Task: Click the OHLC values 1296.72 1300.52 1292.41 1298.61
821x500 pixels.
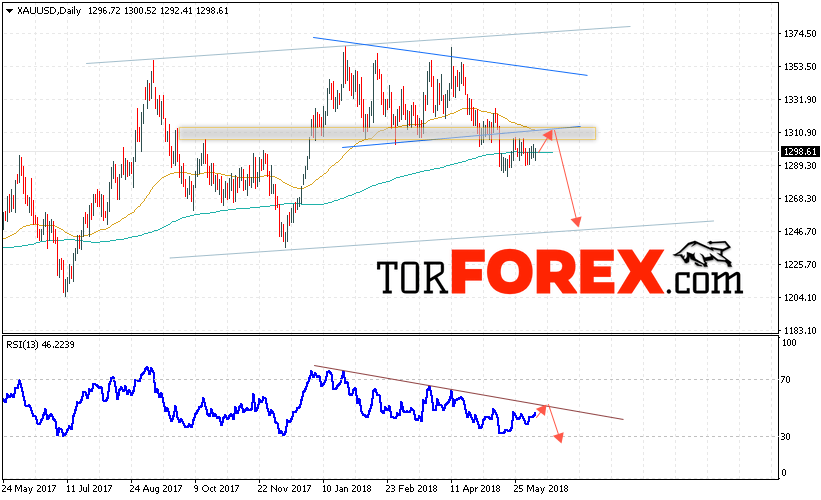Action: tap(158, 10)
